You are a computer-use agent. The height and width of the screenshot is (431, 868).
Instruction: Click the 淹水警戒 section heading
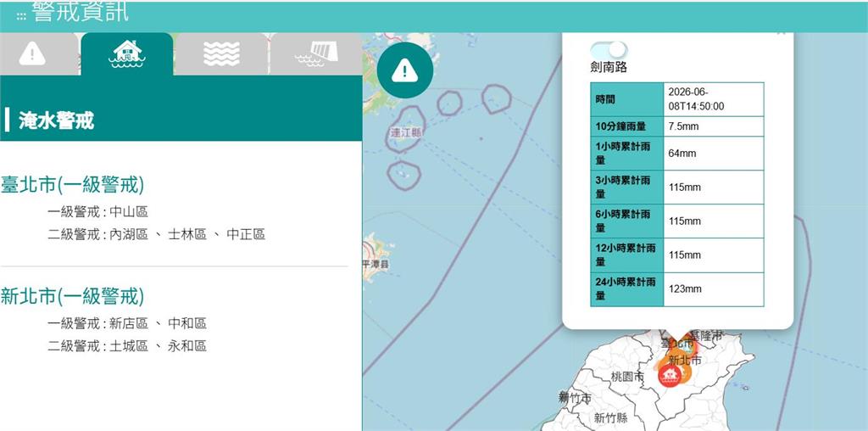pos(57,120)
